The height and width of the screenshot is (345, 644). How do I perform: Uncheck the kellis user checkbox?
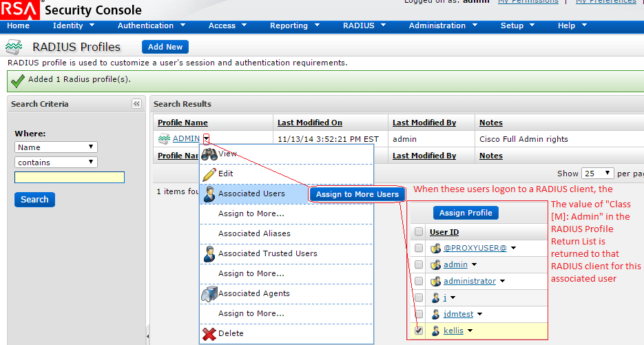419,331
